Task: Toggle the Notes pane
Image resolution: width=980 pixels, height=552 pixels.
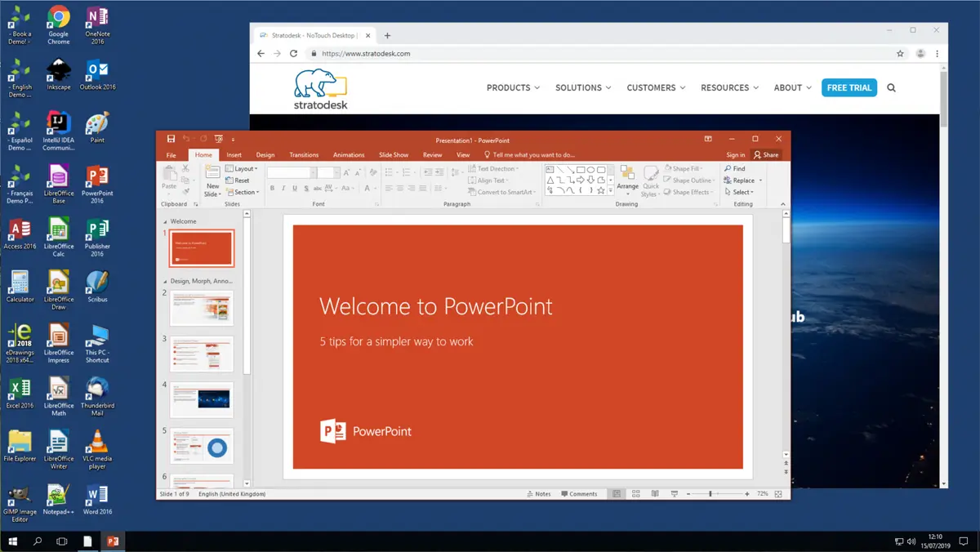Action: click(539, 494)
